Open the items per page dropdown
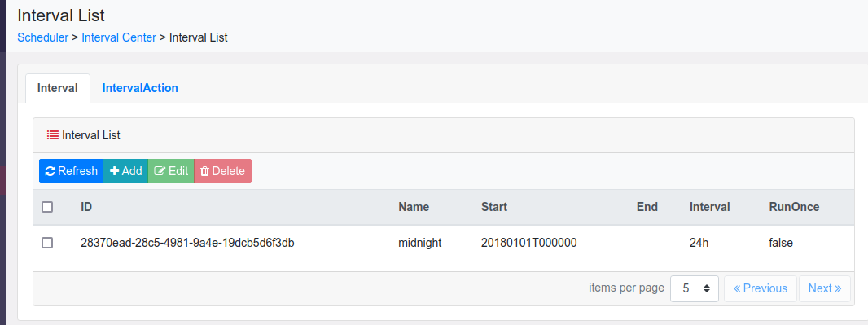 point(695,288)
